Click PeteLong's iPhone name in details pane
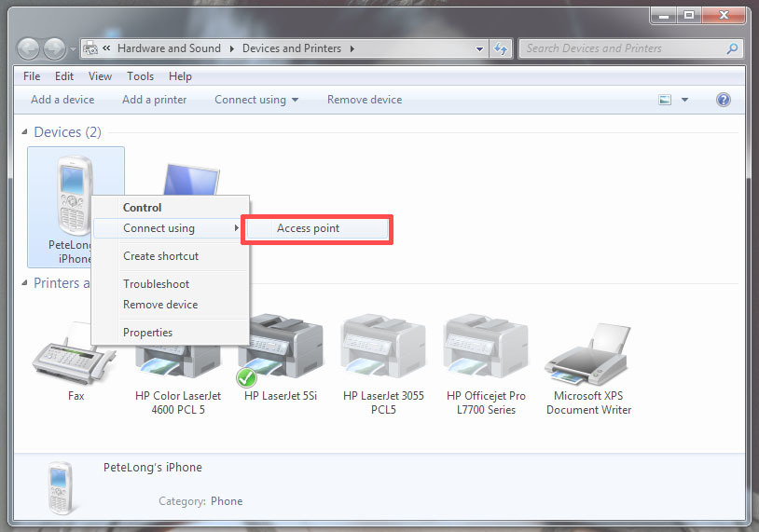This screenshot has width=759, height=532. click(x=153, y=467)
